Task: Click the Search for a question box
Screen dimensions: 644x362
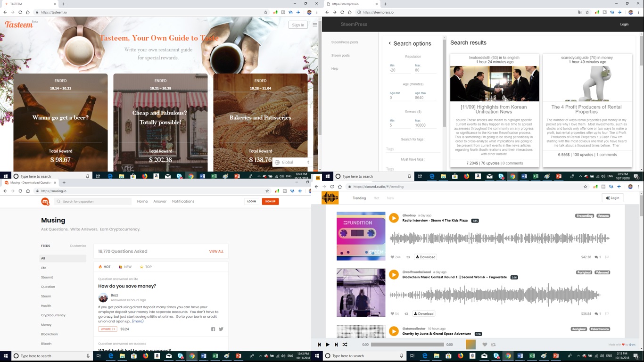Action: click(93, 201)
